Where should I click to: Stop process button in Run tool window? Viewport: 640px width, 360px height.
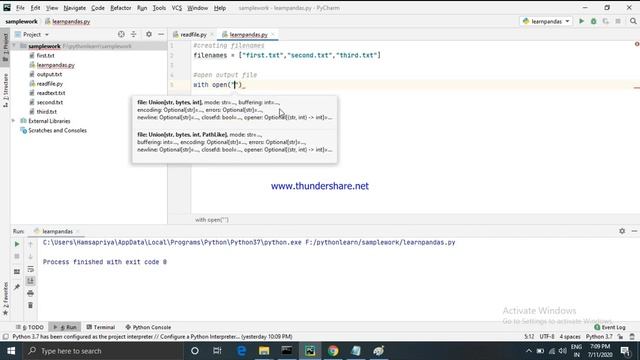coord(17,256)
